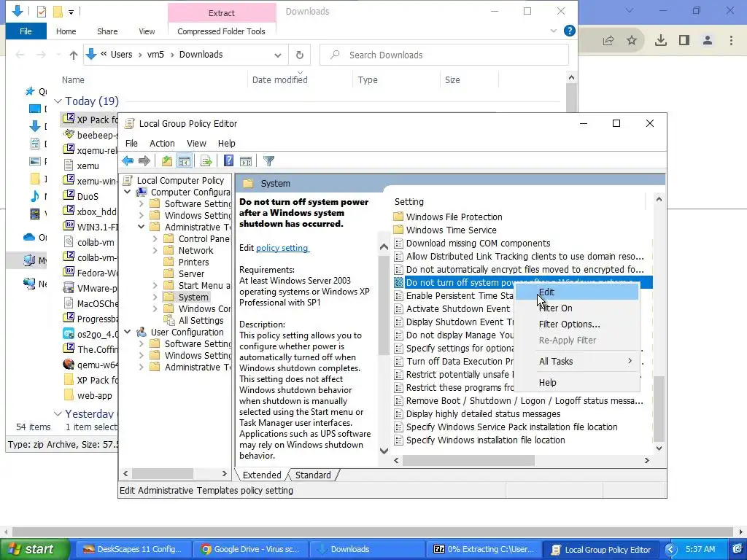Switch to the Standard tab

click(x=313, y=475)
